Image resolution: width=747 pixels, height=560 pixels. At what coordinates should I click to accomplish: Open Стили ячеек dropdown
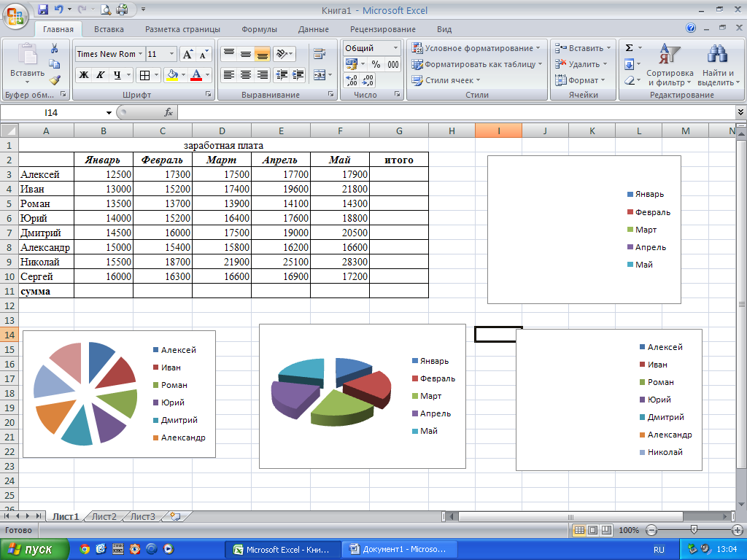pos(446,80)
